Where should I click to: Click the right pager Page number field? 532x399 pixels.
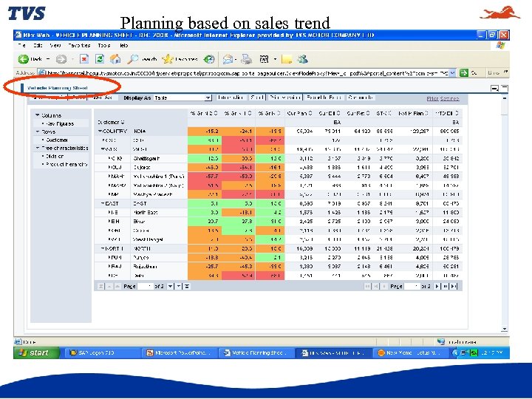[412, 287]
